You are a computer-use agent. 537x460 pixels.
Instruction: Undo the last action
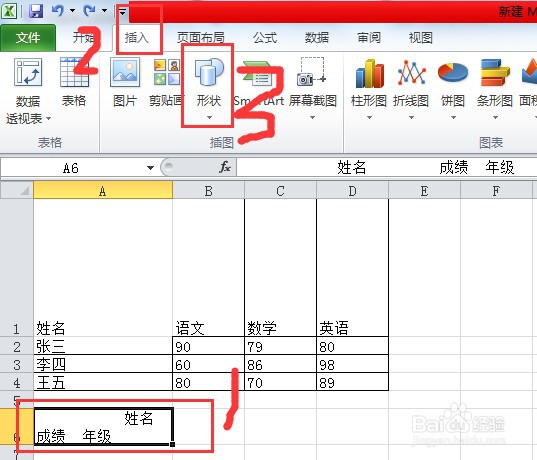[x=58, y=11]
